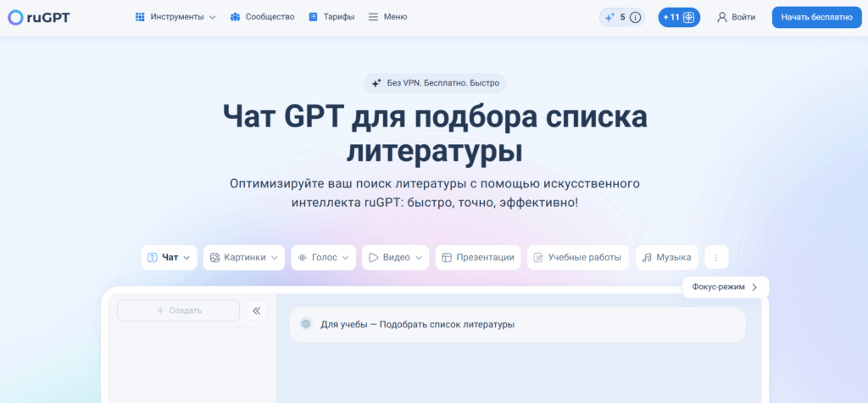868x403 pixels.
Task: Click the ruGPT logo icon
Action: tap(15, 17)
